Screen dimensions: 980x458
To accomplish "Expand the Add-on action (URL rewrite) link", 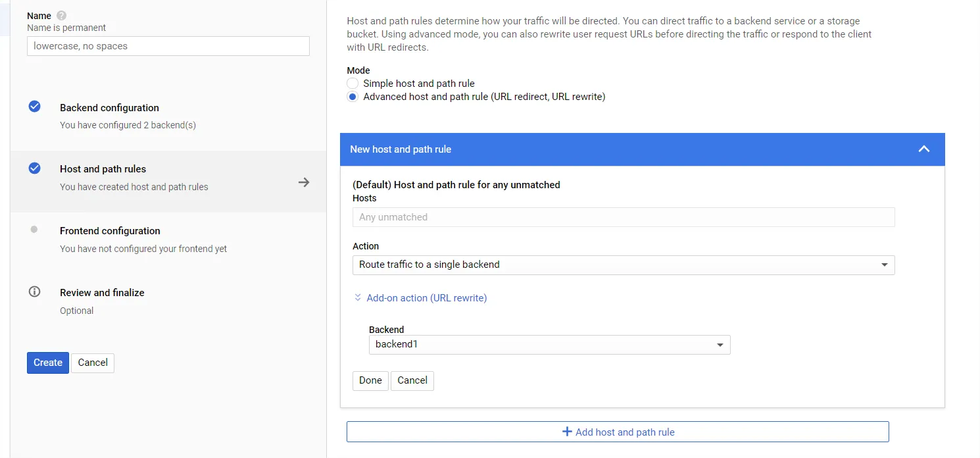I will click(x=426, y=298).
